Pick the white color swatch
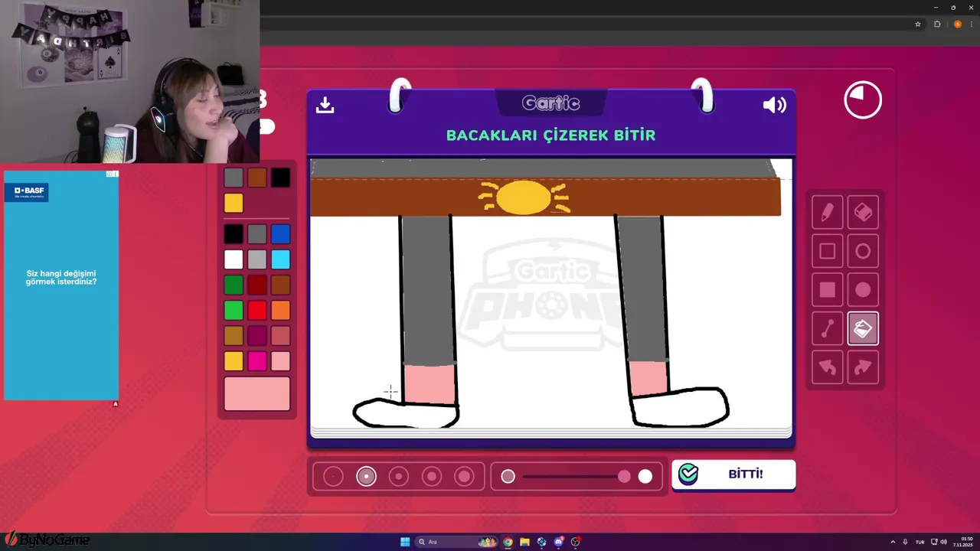Image resolution: width=980 pixels, height=551 pixels. [x=234, y=259]
